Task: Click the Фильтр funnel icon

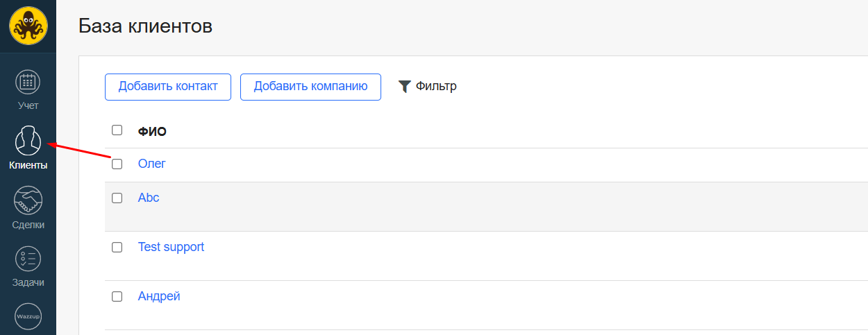Action: [x=405, y=87]
